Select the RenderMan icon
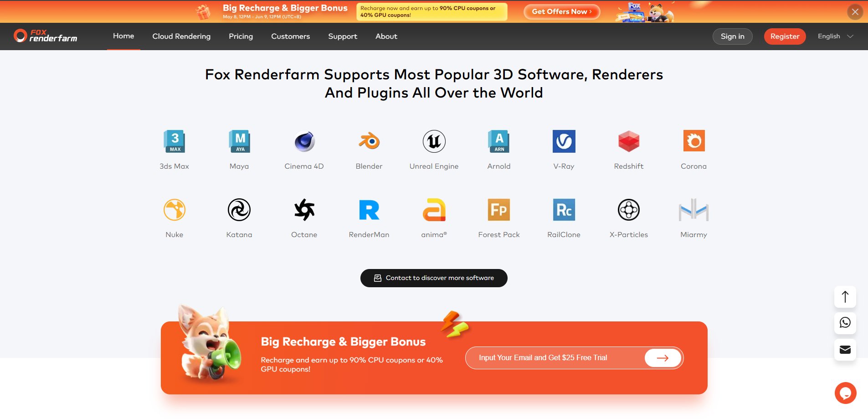This screenshot has width=868, height=419. tap(369, 210)
